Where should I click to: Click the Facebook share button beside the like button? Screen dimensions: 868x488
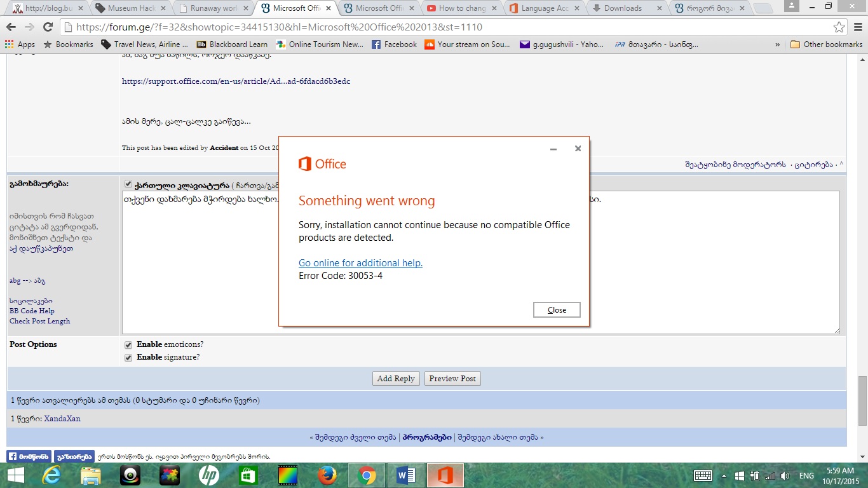pos(74,456)
